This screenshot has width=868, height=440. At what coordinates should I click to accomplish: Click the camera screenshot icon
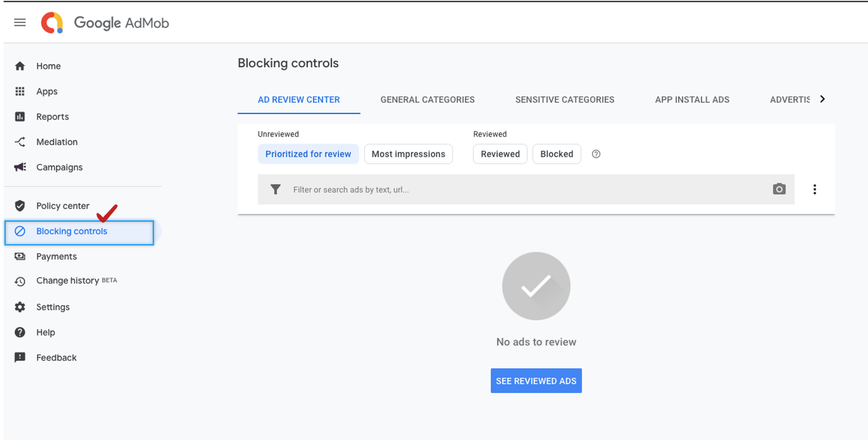(779, 189)
